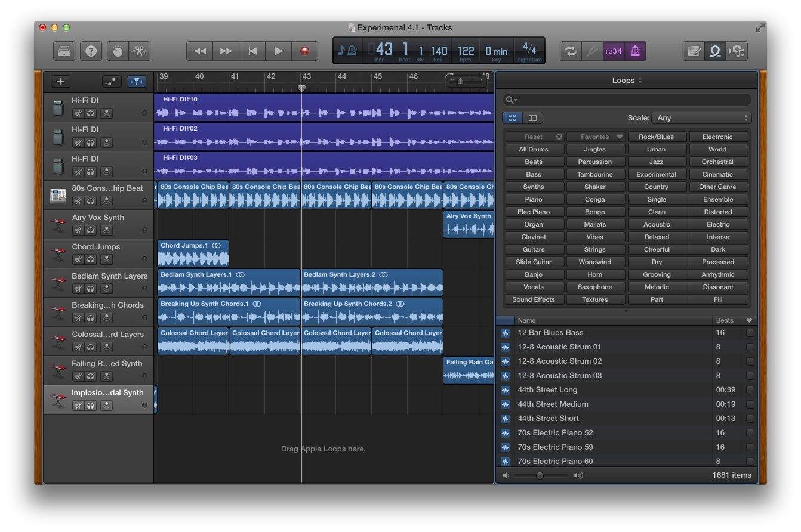The image size is (801, 532).
Task: Toggle the 1234 count-in button
Action: click(614, 51)
